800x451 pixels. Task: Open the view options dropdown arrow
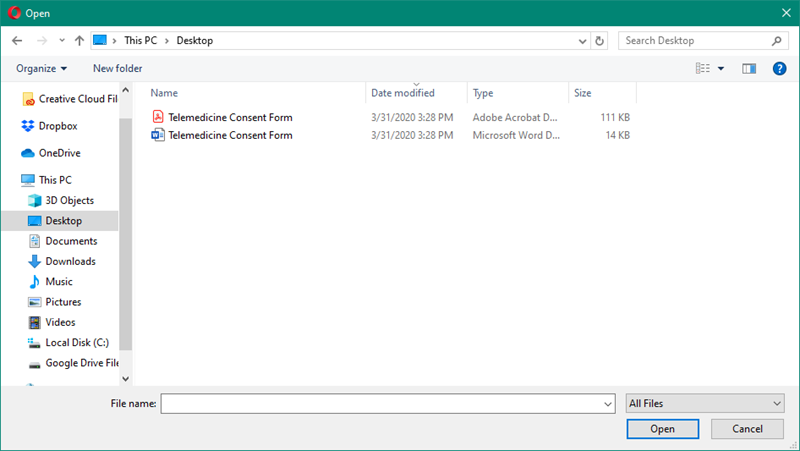[721, 68]
